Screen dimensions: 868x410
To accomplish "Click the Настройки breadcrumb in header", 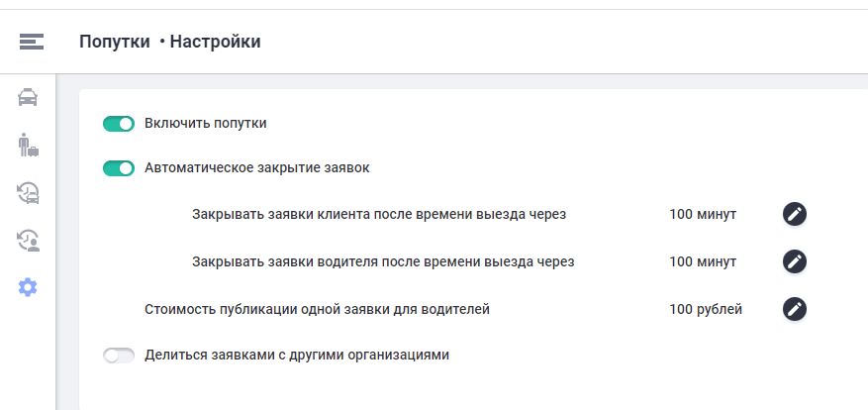I will click(215, 42).
